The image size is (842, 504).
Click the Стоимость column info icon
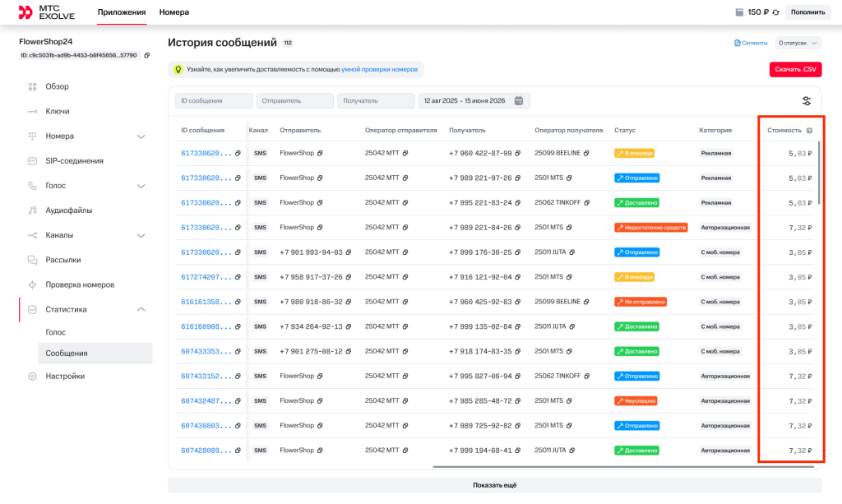[x=809, y=131]
